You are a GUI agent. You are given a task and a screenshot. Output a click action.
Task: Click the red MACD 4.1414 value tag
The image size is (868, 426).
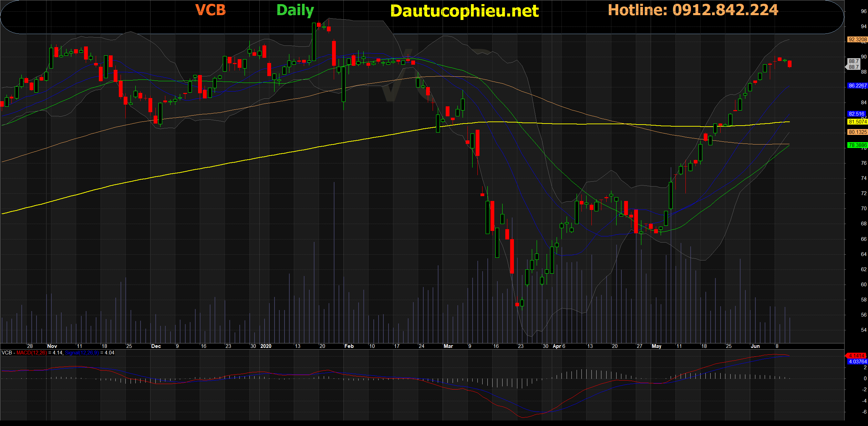click(856, 356)
